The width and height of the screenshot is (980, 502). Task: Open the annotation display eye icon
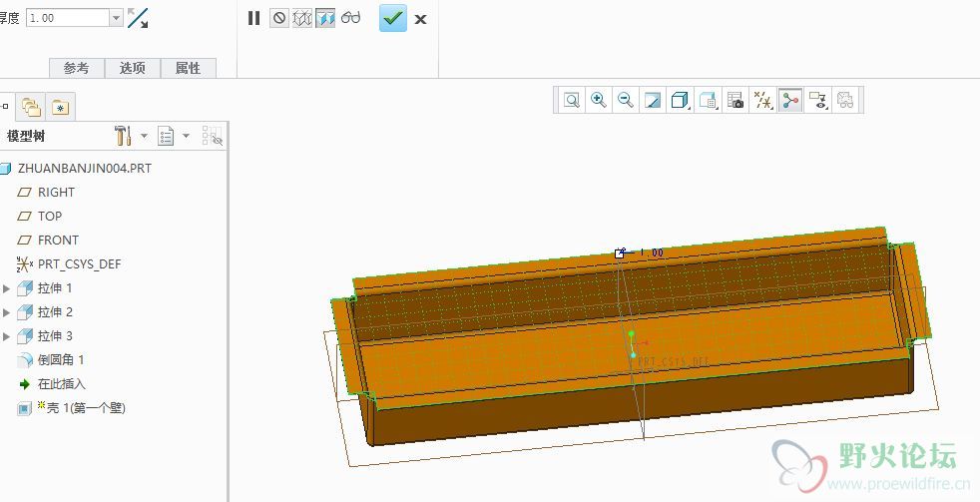(x=817, y=100)
